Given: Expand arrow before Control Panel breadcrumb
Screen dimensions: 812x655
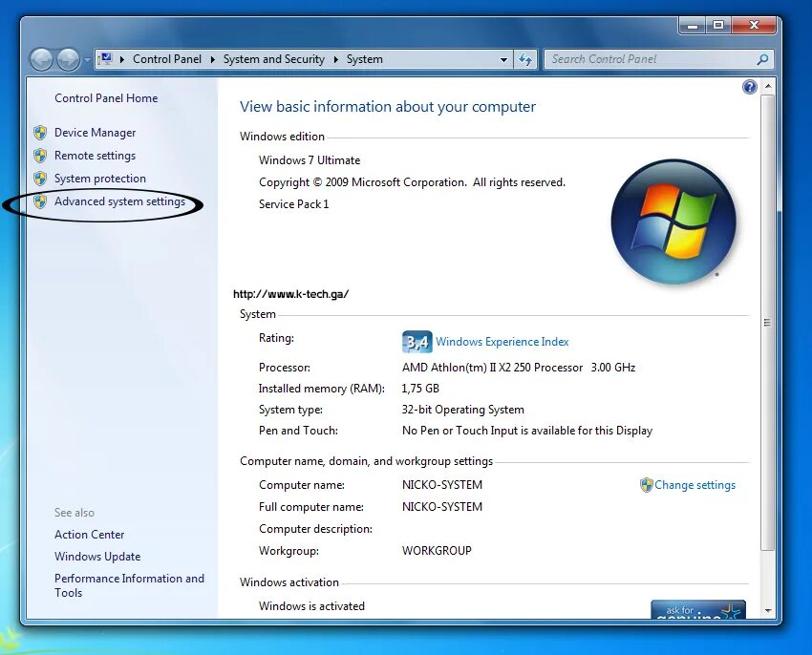Looking at the screenshot, I should tap(122, 59).
